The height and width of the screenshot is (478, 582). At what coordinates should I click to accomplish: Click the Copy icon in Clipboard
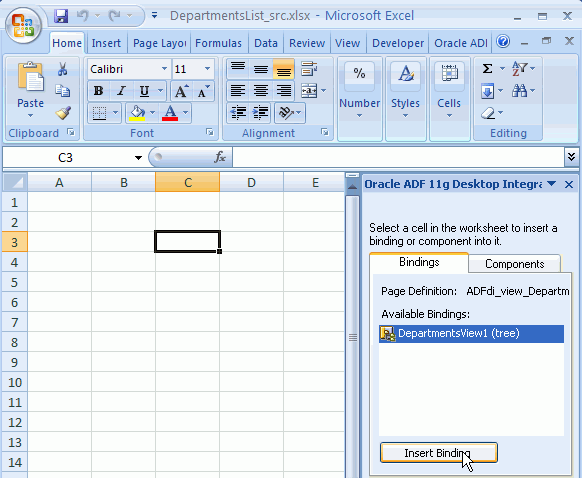tap(62, 91)
